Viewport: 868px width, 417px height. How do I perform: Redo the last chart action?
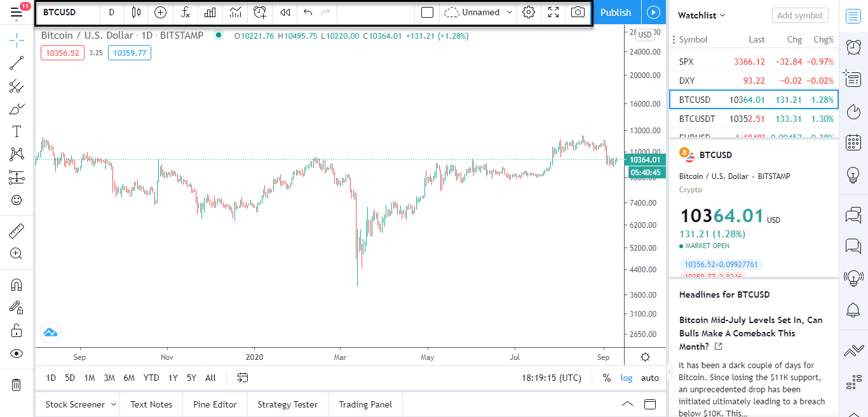pyautogui.click(x=326, y=12)
